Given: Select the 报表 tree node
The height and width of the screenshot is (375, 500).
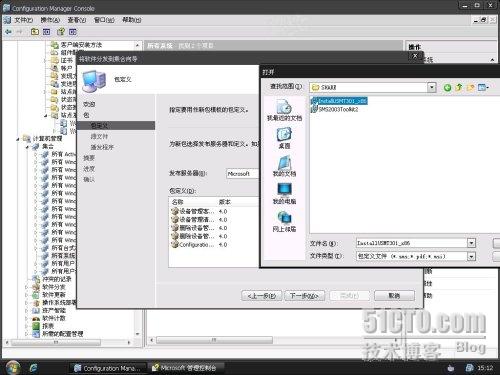Looking at the screenshot, I should point(43,326).
